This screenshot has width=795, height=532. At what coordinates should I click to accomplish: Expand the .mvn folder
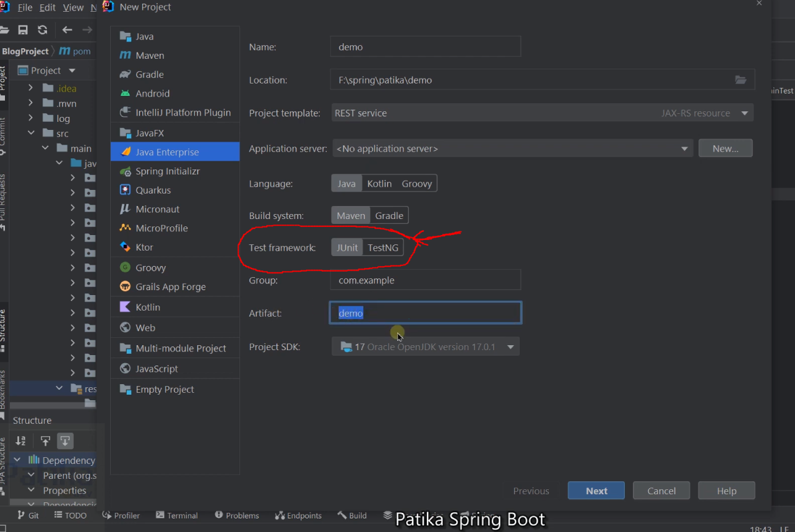click(30, 103)
